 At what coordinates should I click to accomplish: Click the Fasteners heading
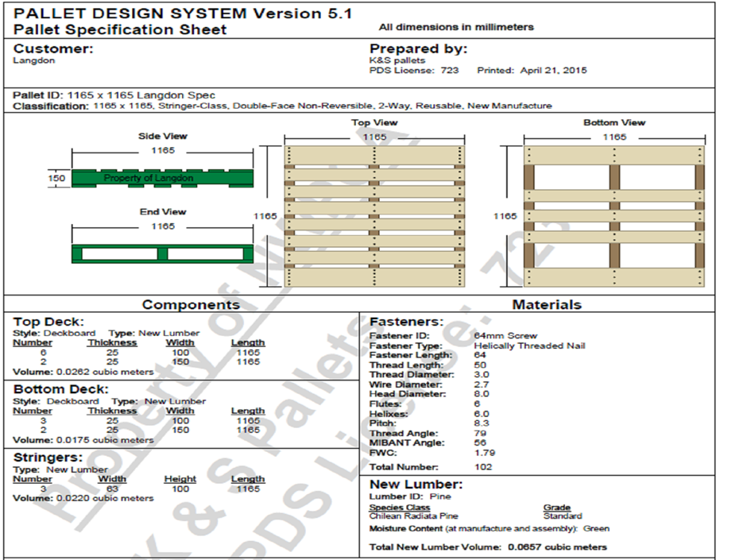pyautogui.click(x=406, y=322)
